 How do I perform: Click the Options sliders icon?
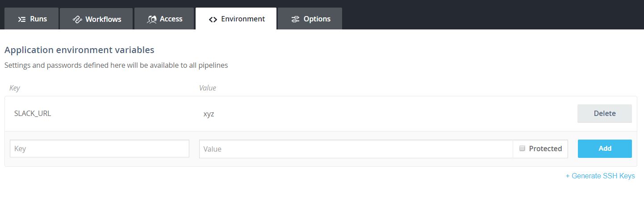click(x=295, y=19)
